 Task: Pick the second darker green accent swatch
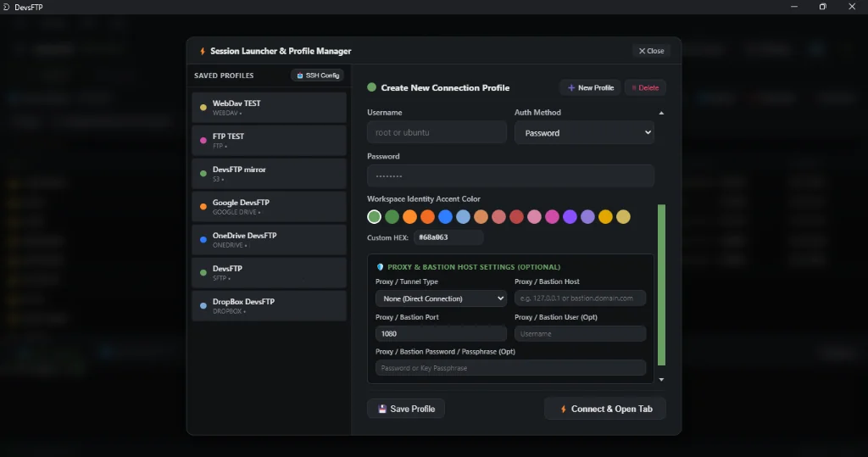coord(392,216)
